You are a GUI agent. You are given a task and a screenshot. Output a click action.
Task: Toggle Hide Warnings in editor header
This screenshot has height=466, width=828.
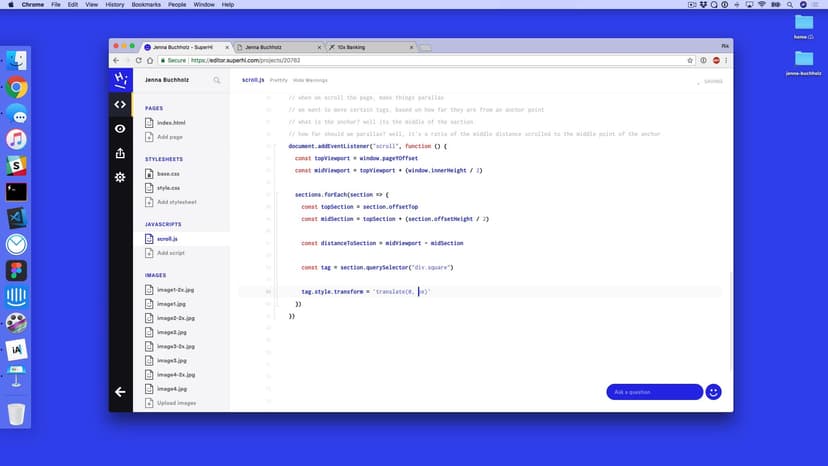tap(310, 80)
